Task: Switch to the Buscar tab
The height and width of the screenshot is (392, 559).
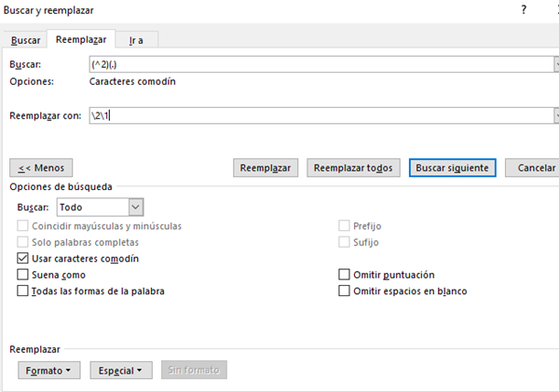Action: [x=25, y=40]
